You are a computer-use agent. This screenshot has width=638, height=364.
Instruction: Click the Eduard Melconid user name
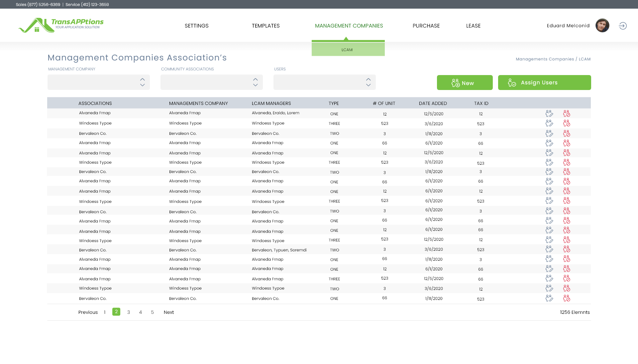(x=568, y=26)
